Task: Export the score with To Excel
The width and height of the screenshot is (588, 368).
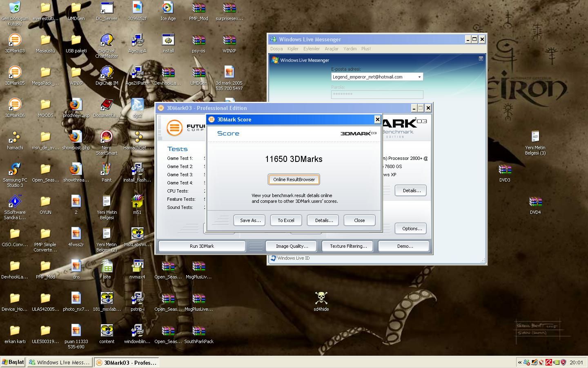Action: 286,220
